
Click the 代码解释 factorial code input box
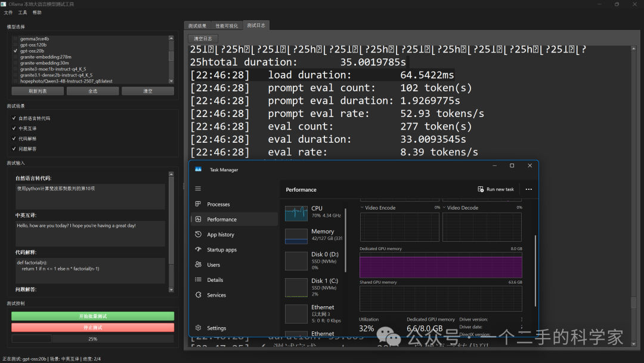tap(90, 270)
